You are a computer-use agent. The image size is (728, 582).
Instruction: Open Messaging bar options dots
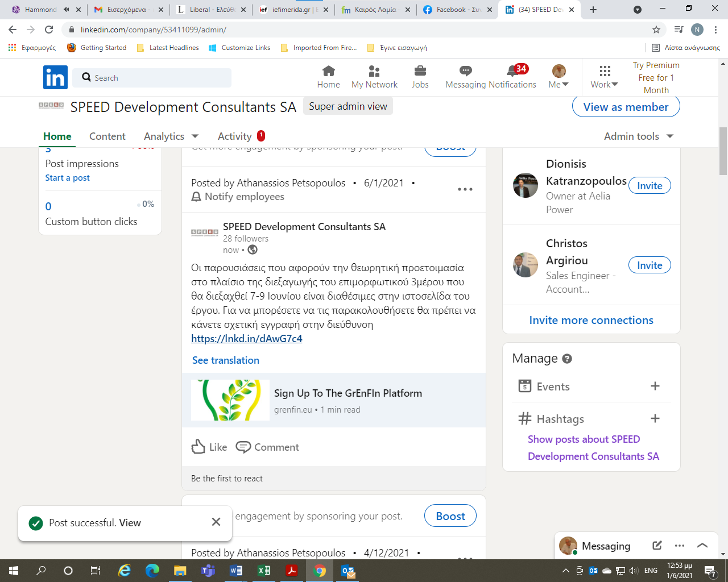(680, 546)
